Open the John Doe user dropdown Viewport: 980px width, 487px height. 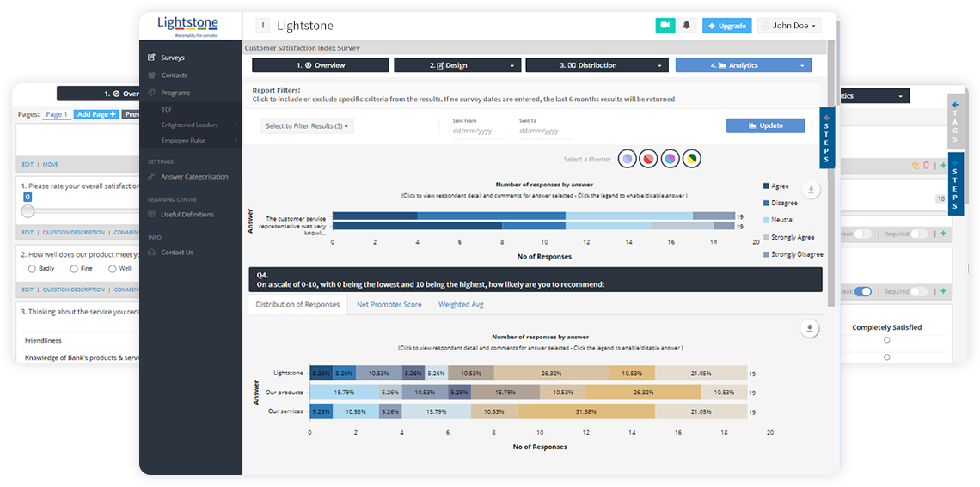pyautogui.click(x=789, y=26)
